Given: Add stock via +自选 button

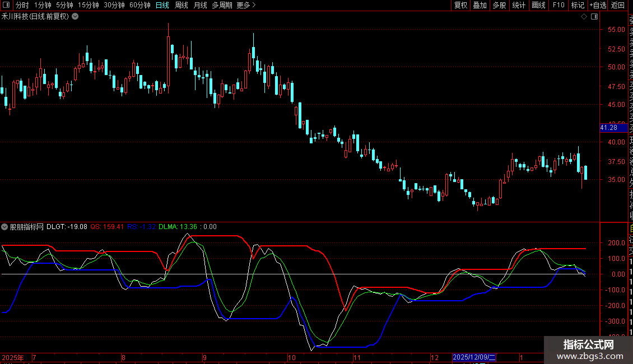Looking at the screenshot, I should [598, 5].
